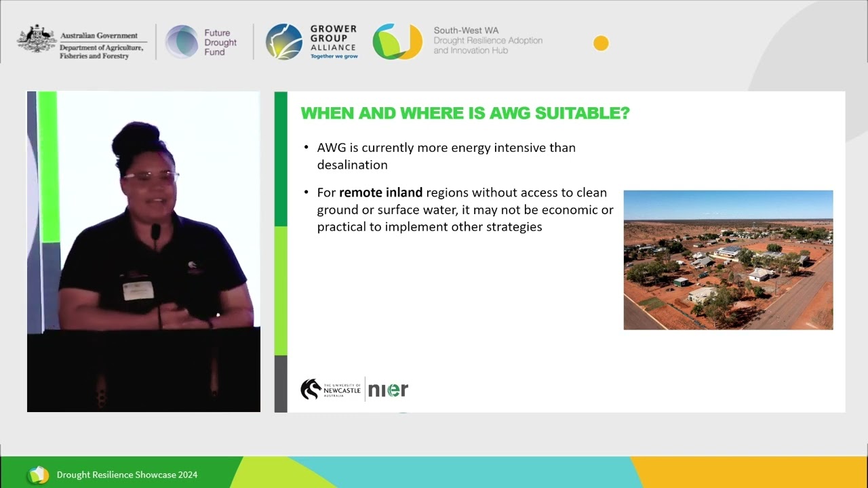Viewport: 868px width, 488px height.
Task: Click the slide title 'WHEN AND WHERE IS AWG SUITABLE?'
Action: (x=465, y=113)
